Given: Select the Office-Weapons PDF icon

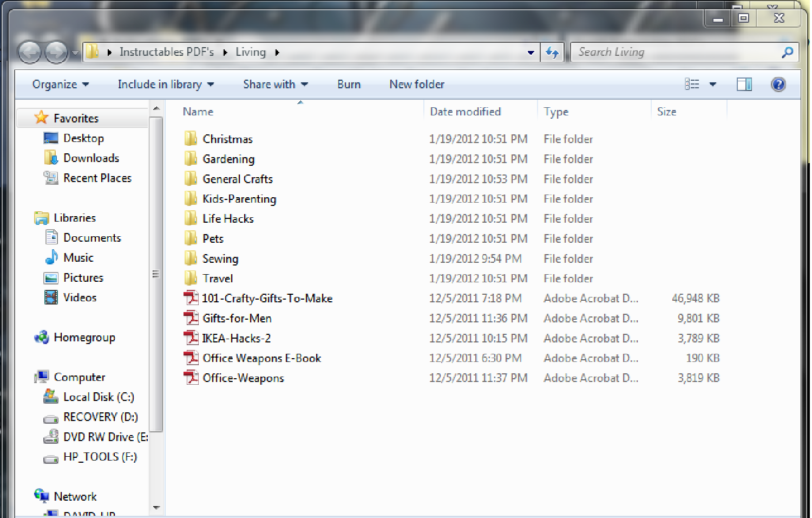Looking at the screenshot, I should (x=192, y=378).
